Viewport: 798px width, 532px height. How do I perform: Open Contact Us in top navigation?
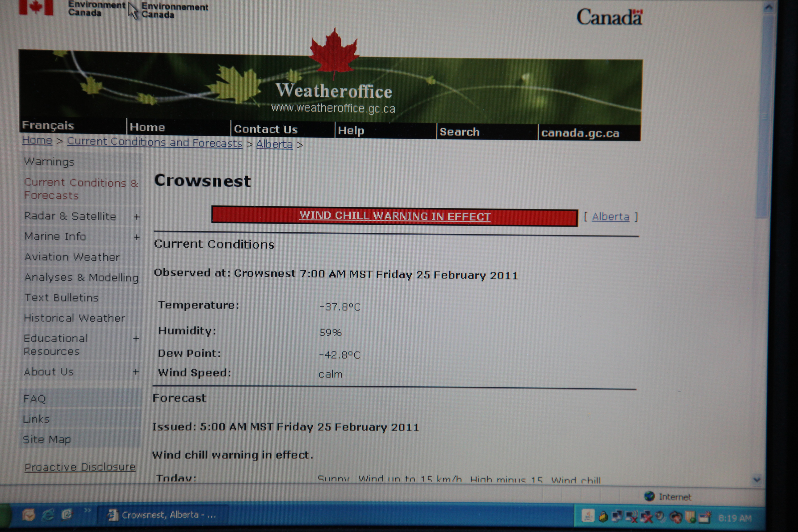click(x=266, y=129)
